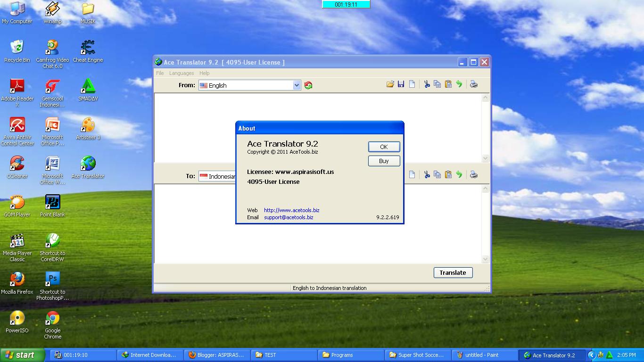The height and width of the screenshot is (362, 644).
Task: Select Media Player Classic desktop icon
Action: tap(17, 247)
